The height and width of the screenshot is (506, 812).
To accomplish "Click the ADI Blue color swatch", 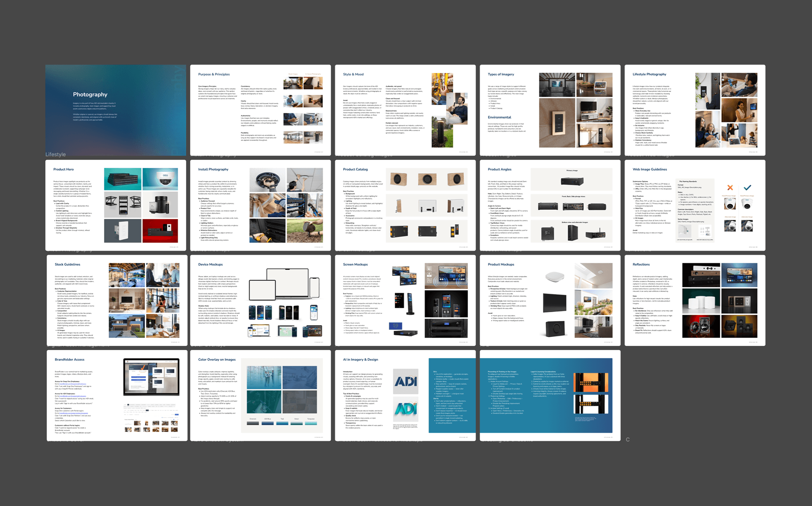I will coord(267,423).
